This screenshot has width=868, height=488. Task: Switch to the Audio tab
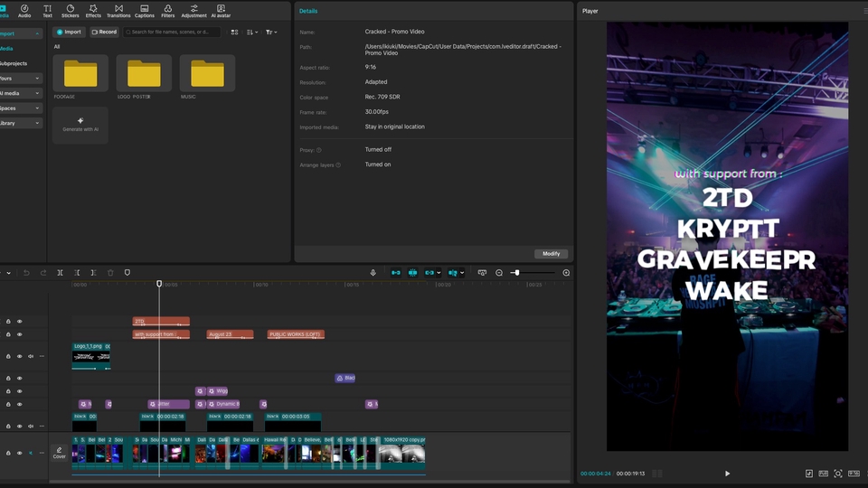point(24,11)
